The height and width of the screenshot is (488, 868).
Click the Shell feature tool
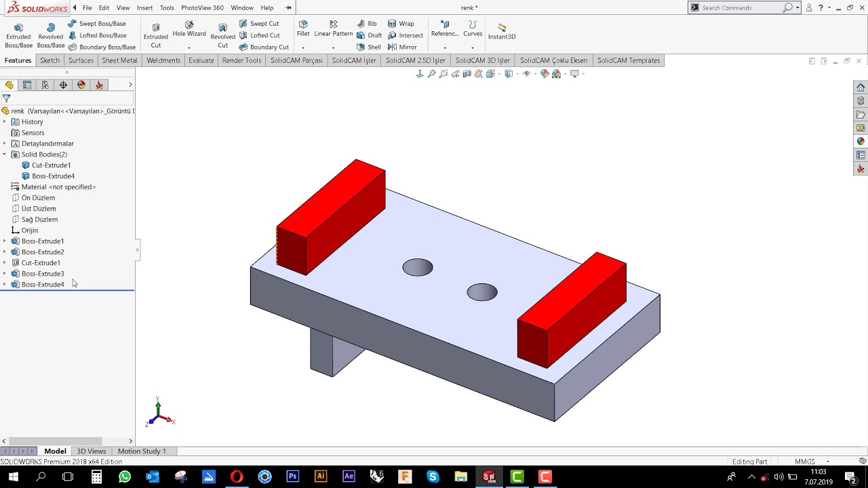[369, 47]
